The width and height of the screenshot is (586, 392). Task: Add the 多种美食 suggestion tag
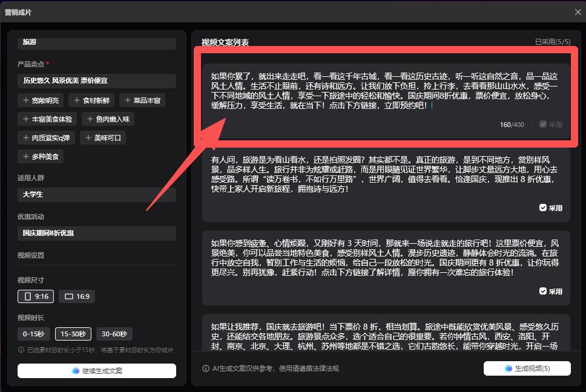tap(41, 157)
